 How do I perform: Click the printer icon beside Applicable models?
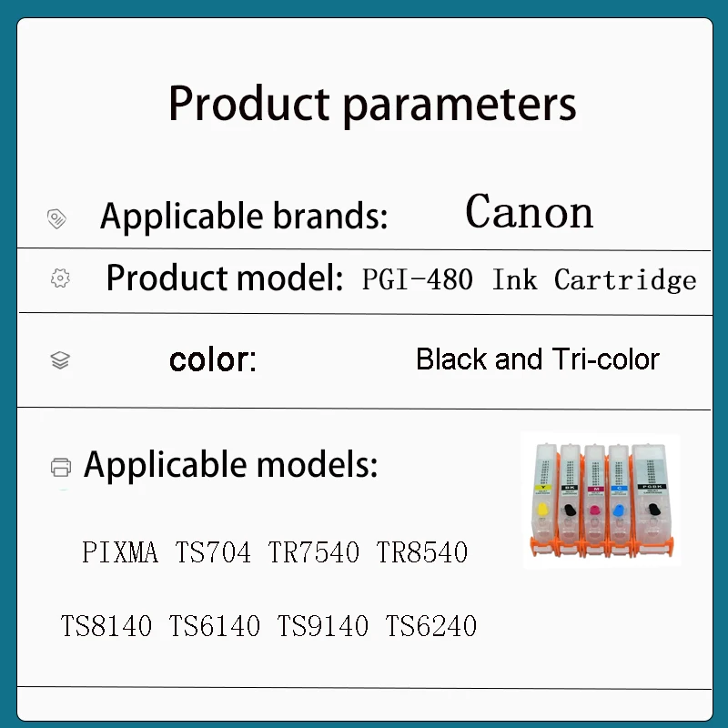click(61, 468)
